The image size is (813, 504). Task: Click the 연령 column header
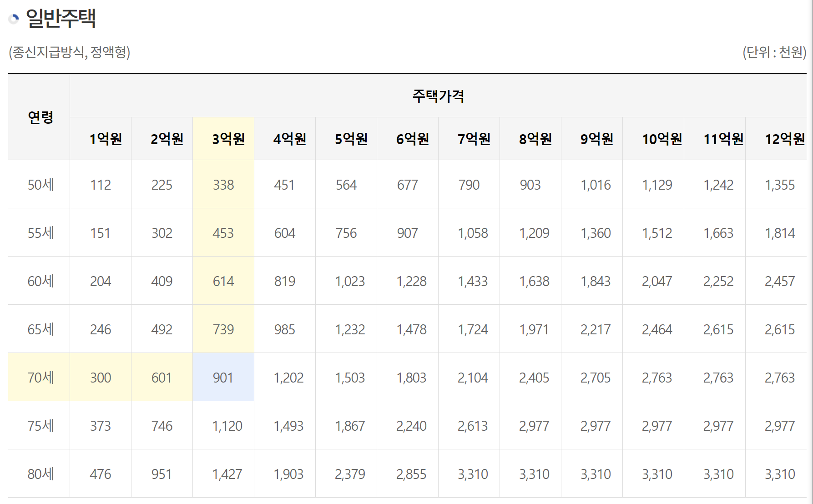tap(39, 117)
